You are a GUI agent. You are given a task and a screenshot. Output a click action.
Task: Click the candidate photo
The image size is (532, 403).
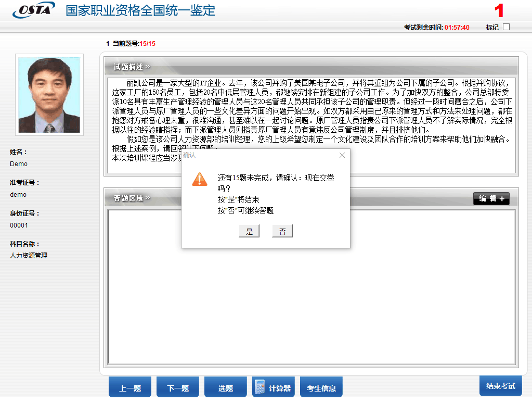tap(49, 95)
